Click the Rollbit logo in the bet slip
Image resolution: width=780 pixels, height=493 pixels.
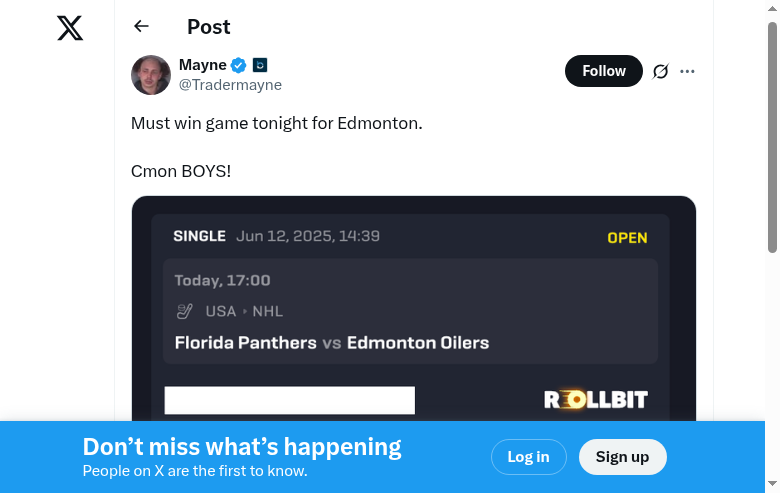596,400
